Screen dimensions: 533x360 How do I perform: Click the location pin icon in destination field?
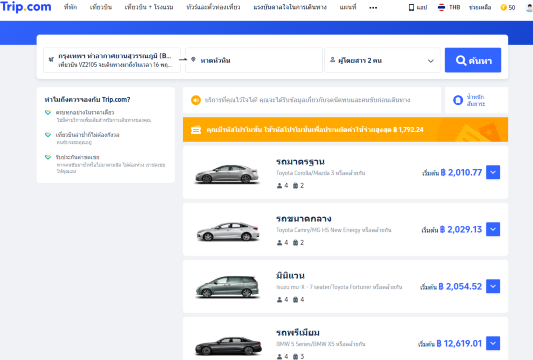pyautogui.click(x=193, y=59)
